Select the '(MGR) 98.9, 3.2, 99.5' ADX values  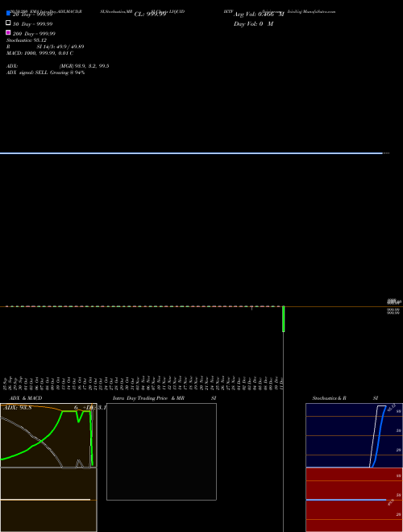[x=84, y=66]
